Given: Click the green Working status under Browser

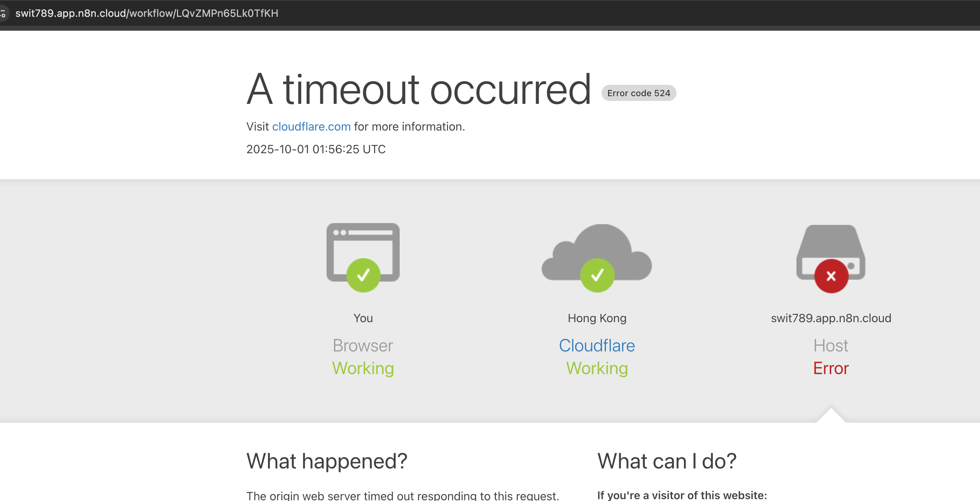Looking at the screenshot, I should (x=362, y=368).
